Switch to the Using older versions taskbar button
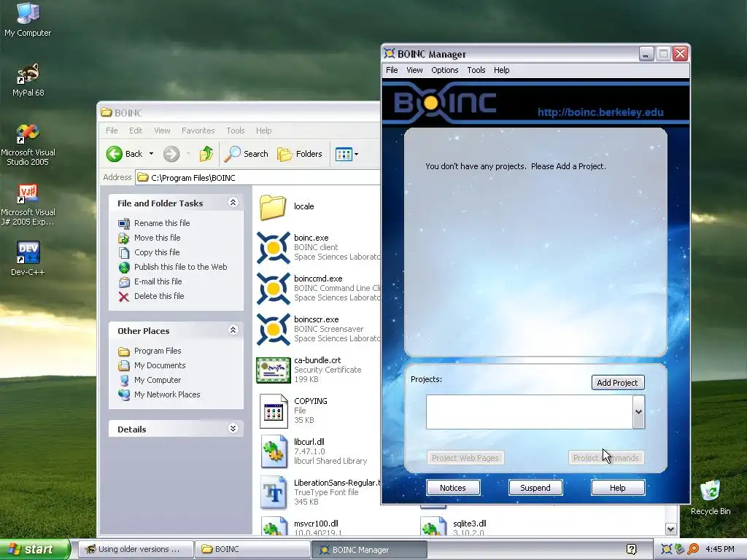 click(x=136, y=549)
